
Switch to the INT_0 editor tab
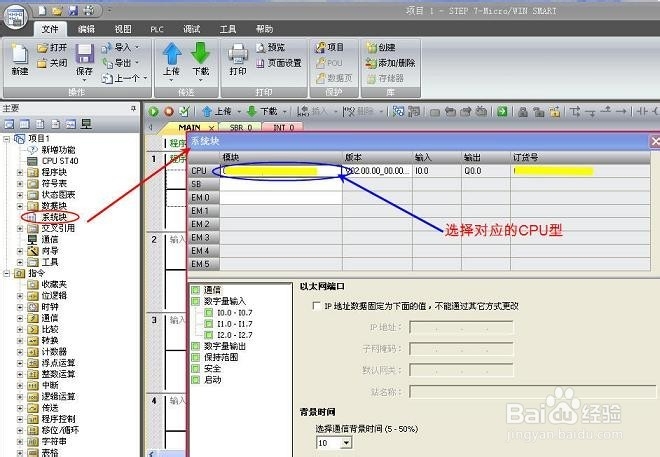284,128
